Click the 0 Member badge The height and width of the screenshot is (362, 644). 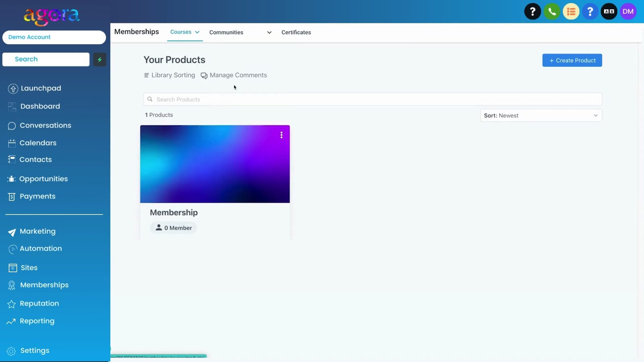tap(173, 228)
